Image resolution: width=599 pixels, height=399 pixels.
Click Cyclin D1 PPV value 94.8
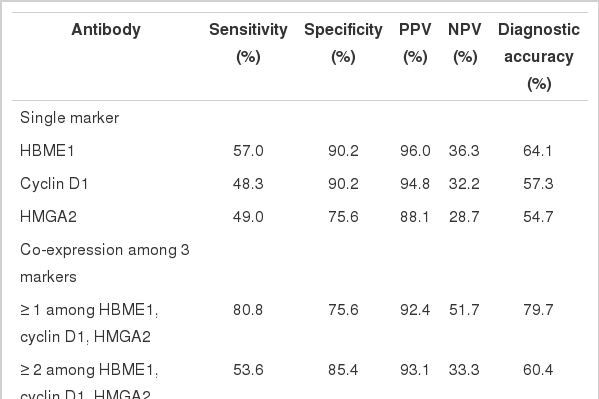[415, 184]
